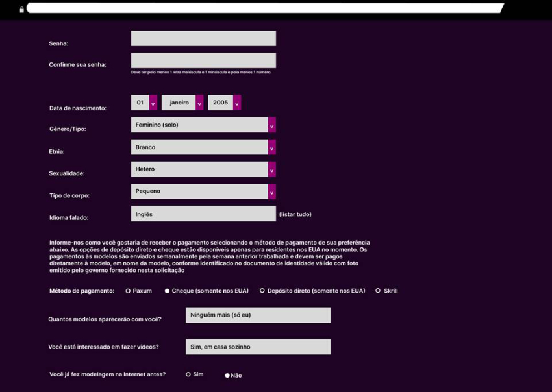This screenshot has width=552, height=392.
Task: Choose Depósito direto payment option
Action: click(x=262, y=291)
